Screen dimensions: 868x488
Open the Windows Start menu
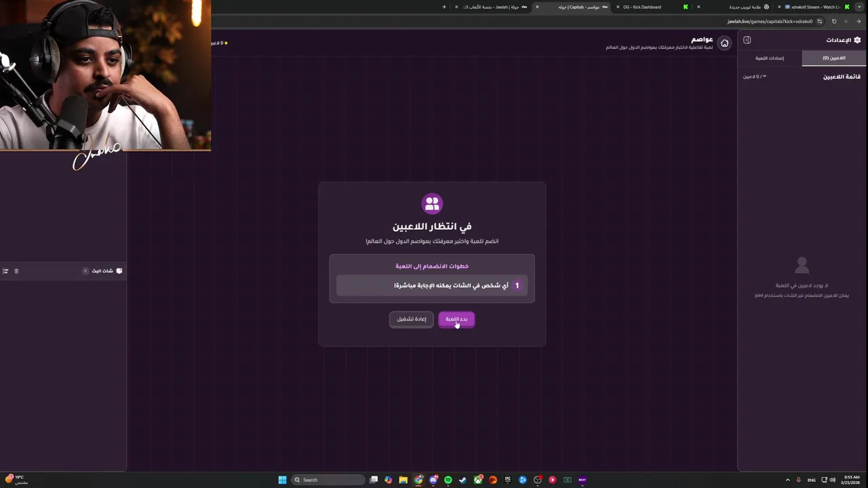(x=282, y=480)
